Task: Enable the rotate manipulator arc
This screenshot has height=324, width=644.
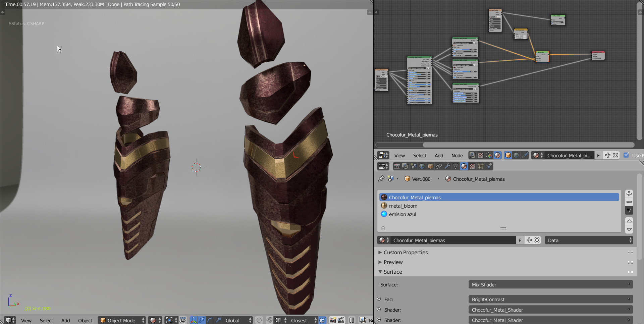Action: [210, 320]
